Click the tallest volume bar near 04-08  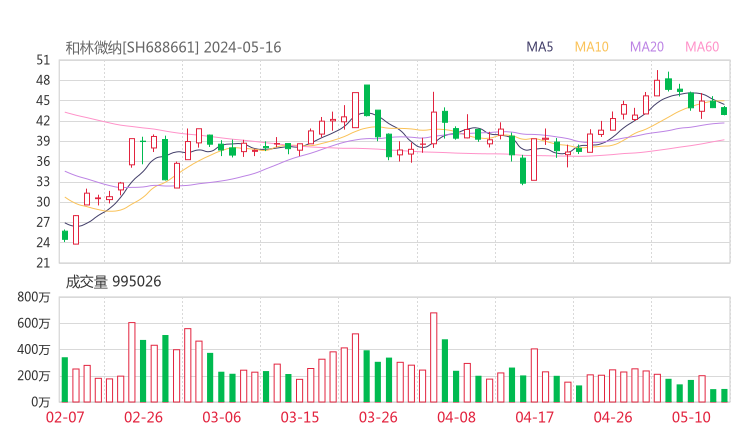tap(434, 357)
